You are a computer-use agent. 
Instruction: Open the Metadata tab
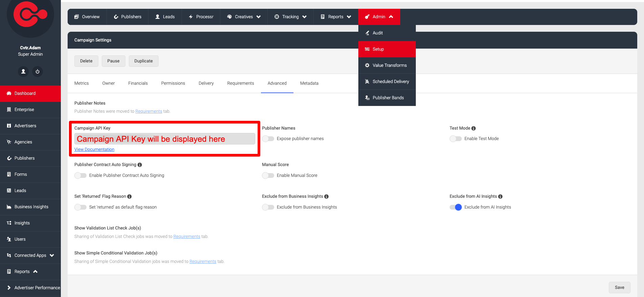(309, 83)
